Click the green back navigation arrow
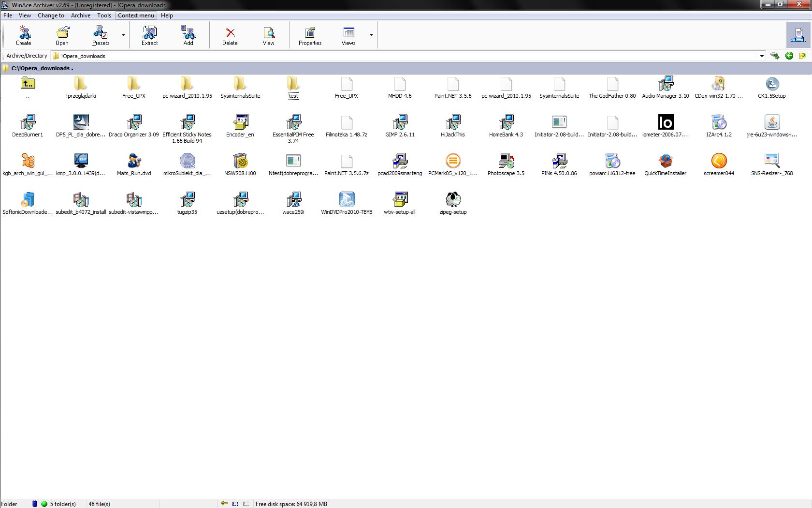Screen dimensions: 812x508 pos(789,56)
